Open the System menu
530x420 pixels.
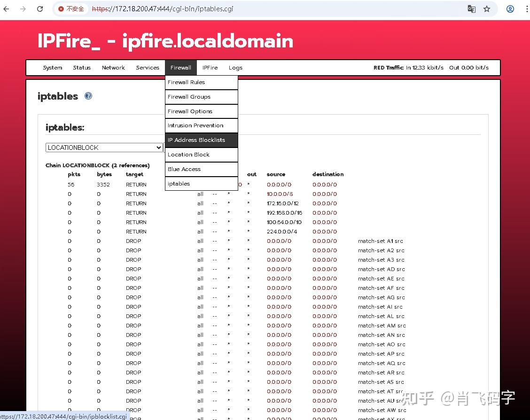coord(52,67)
